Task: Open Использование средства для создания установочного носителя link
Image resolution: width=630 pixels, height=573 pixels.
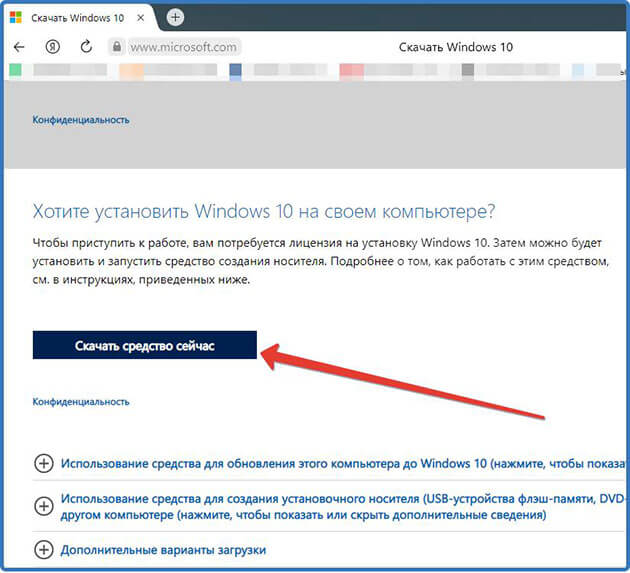Action: point(344,507)
